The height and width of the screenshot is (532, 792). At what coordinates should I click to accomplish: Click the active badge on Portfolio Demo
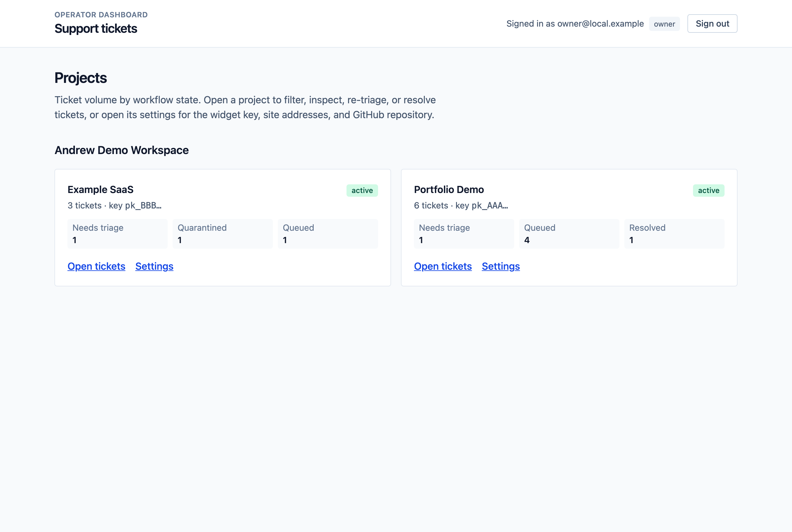click(708, 190)
